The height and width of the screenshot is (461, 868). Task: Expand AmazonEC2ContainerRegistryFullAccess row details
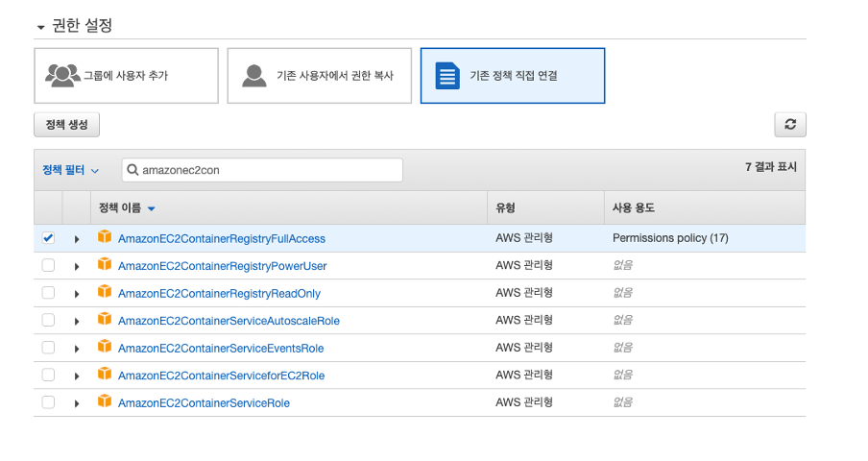tap(77, 239)
